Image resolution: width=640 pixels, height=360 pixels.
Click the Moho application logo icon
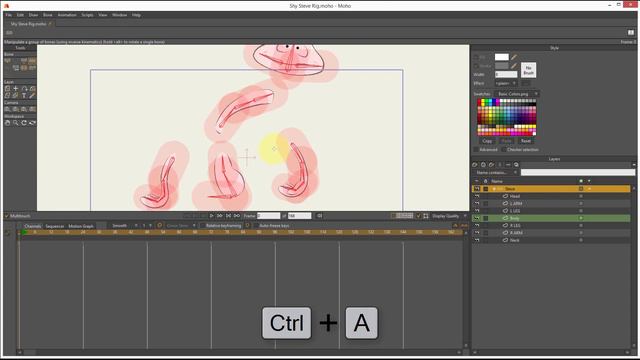coord(7,6)
